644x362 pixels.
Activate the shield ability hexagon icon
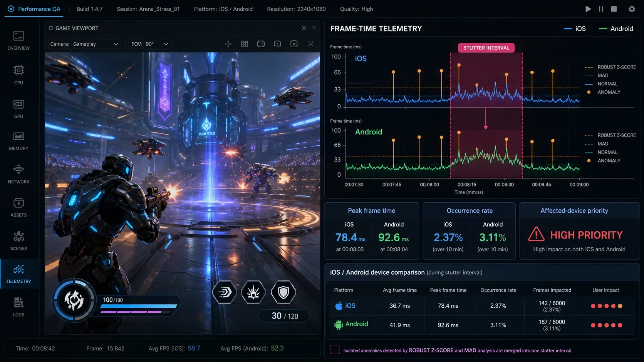(283, 292)
